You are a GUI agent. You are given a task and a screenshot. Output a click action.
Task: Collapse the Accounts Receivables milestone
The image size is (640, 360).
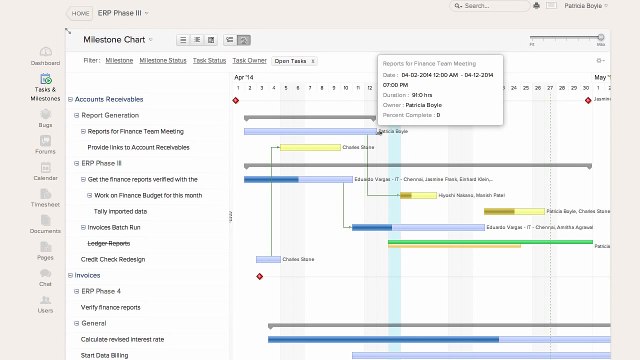click(70, 99)
